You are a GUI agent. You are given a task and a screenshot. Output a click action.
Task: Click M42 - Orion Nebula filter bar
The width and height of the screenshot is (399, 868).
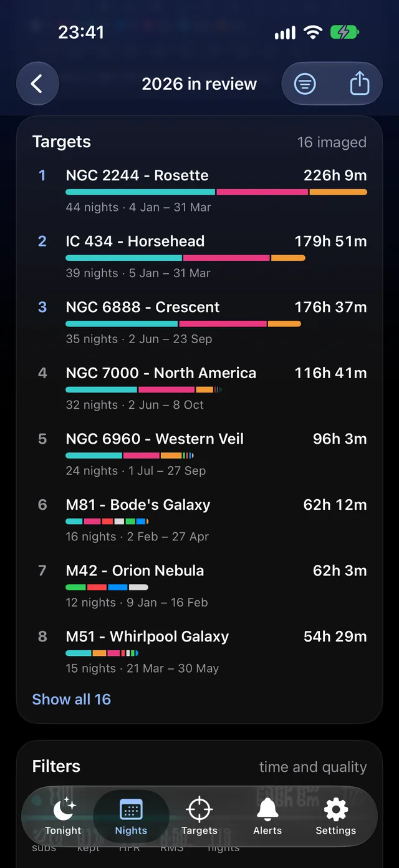[107, 587]
